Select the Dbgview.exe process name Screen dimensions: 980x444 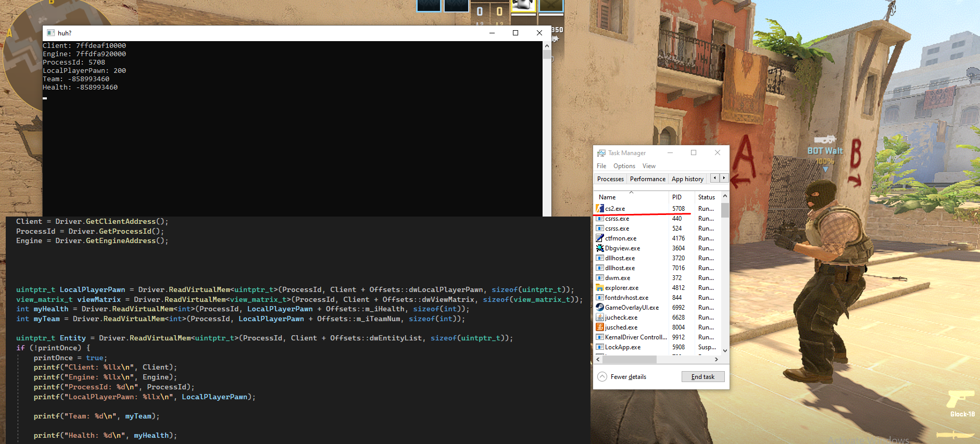tap(623, 248)
